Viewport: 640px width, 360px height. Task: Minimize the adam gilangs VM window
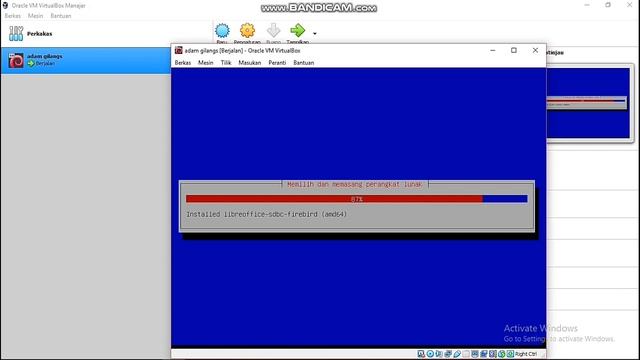point(493,50)
